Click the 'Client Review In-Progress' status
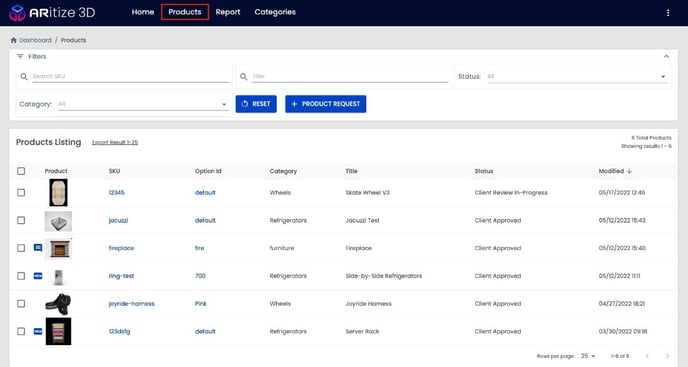Screen dimensions: 688x367 click(511, 192)
